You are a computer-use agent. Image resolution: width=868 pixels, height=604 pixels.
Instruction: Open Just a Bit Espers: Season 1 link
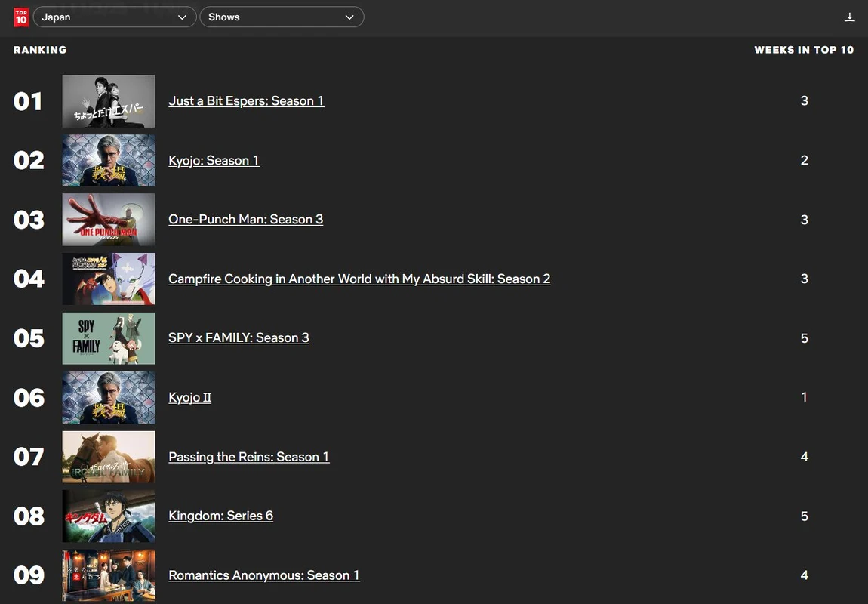tap(246, 101)
